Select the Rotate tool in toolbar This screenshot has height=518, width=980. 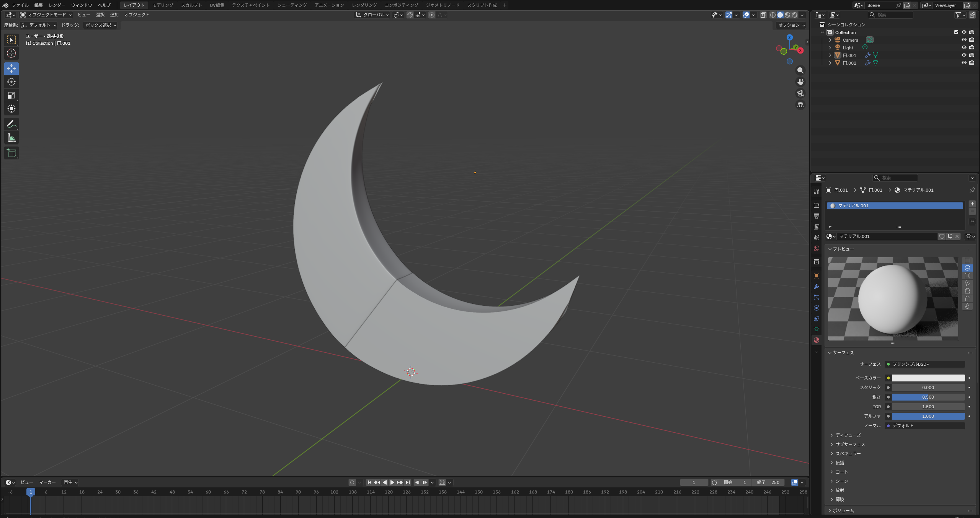tap(11, 82)
